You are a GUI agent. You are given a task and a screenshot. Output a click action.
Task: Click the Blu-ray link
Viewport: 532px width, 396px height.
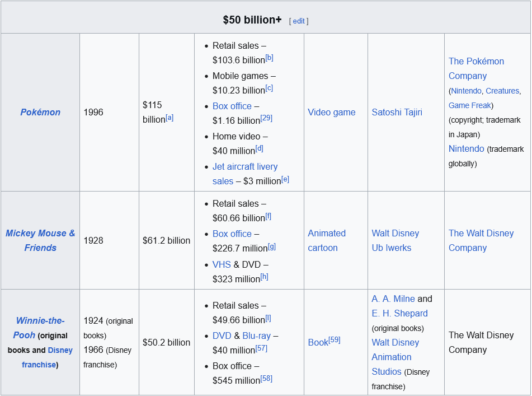coord(257,336)
